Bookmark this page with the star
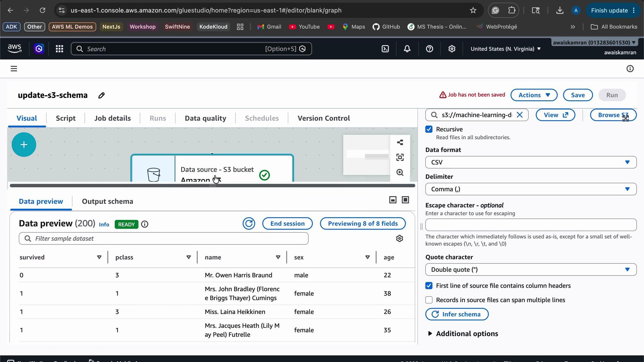The width and height of the screenshot is (644, 362). coord(473,10)
